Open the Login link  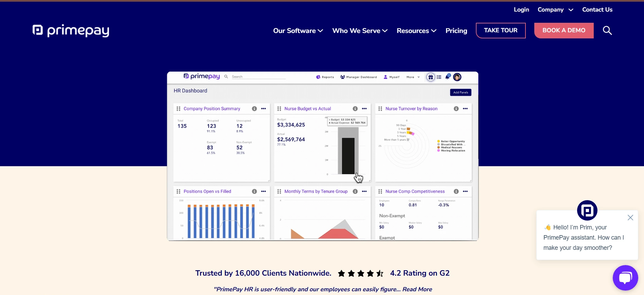[521, 10]
